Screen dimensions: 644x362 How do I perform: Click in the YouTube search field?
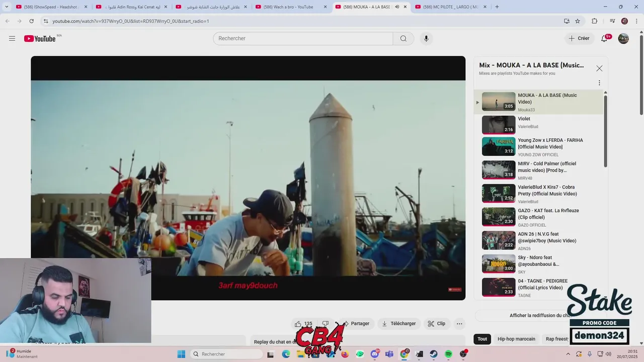pos(303,39)
